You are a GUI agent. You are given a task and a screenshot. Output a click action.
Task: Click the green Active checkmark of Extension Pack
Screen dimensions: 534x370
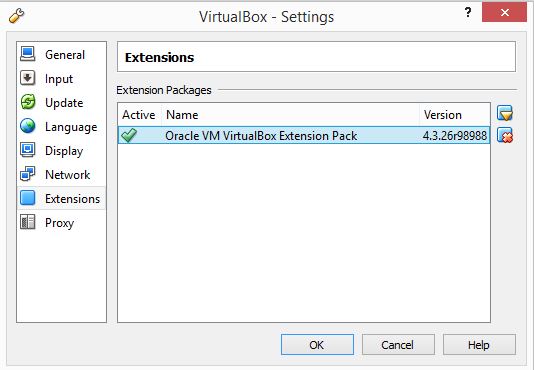pos(129,135)
